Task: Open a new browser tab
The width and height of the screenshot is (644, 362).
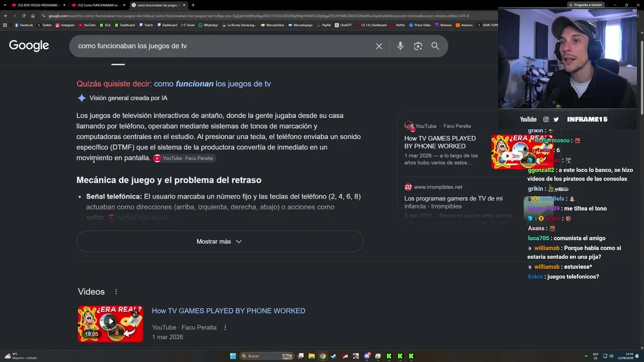Action: coord(193,5)
